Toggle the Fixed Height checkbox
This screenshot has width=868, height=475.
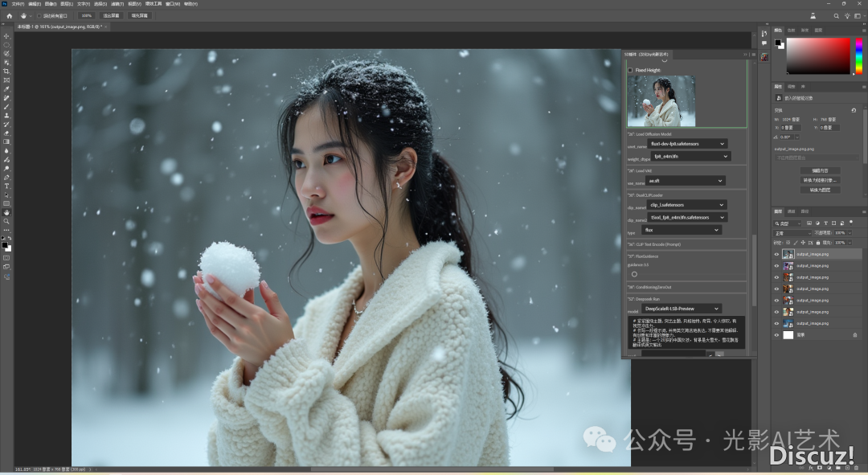[x=630, y=70]
